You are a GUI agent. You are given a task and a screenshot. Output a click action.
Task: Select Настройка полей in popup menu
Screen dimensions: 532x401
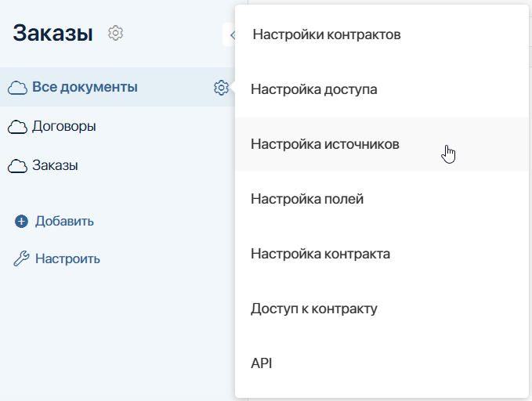[x=382, y=199]
